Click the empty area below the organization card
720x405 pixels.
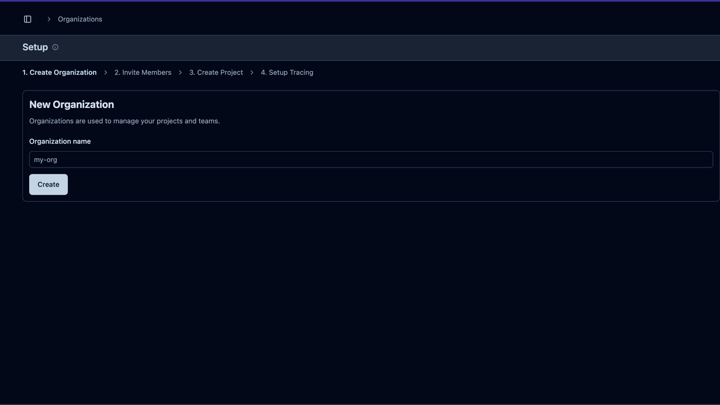click(x=360, y=300)
